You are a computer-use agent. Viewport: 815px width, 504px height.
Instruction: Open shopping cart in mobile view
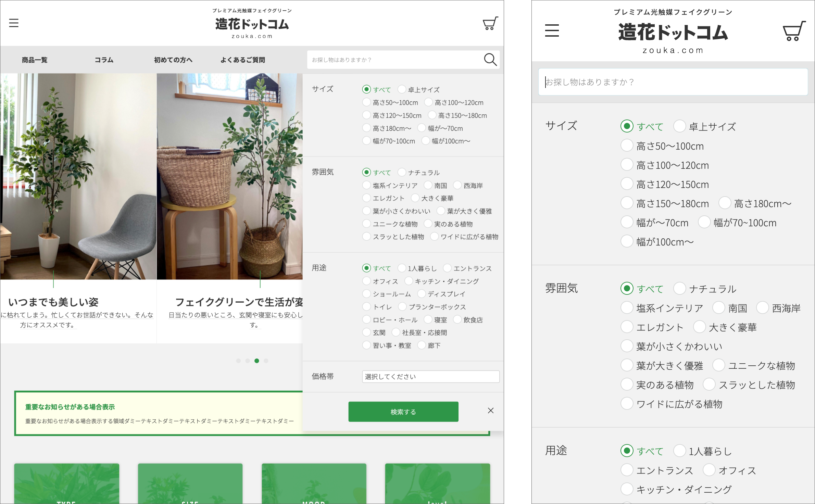[x=794, y=31]
